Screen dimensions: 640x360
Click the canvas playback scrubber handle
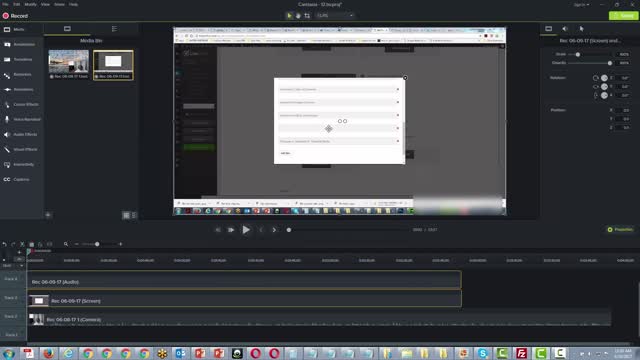tap(289, 230)
